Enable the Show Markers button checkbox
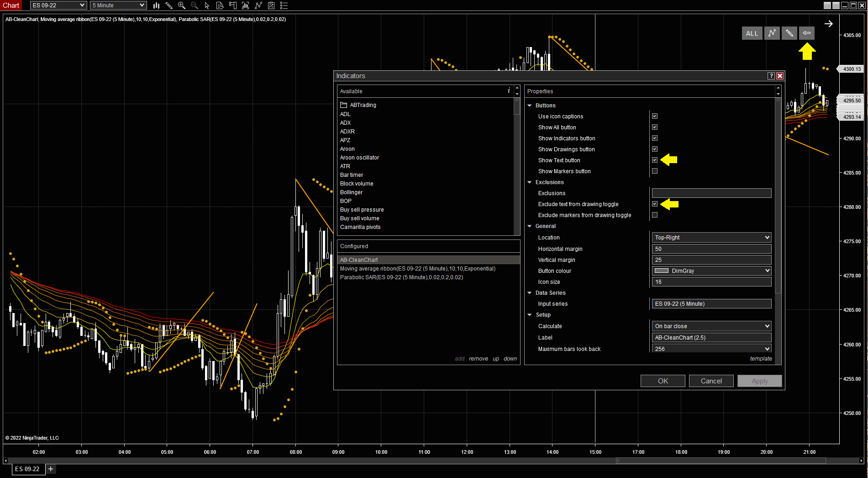 click(655, 171)
